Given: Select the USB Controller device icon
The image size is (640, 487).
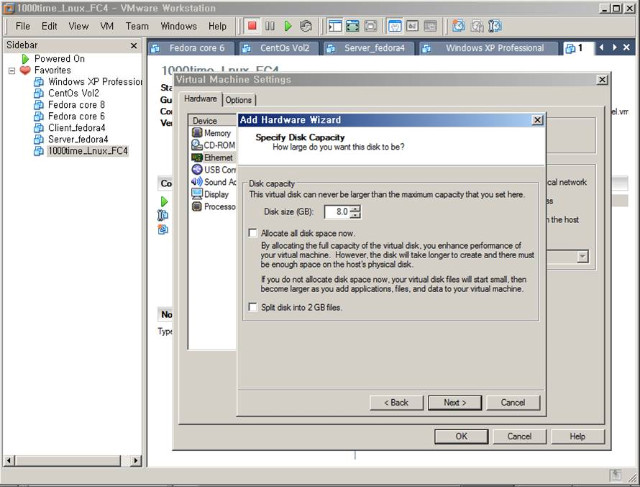Looking at the screenshot, I should 197,169.
